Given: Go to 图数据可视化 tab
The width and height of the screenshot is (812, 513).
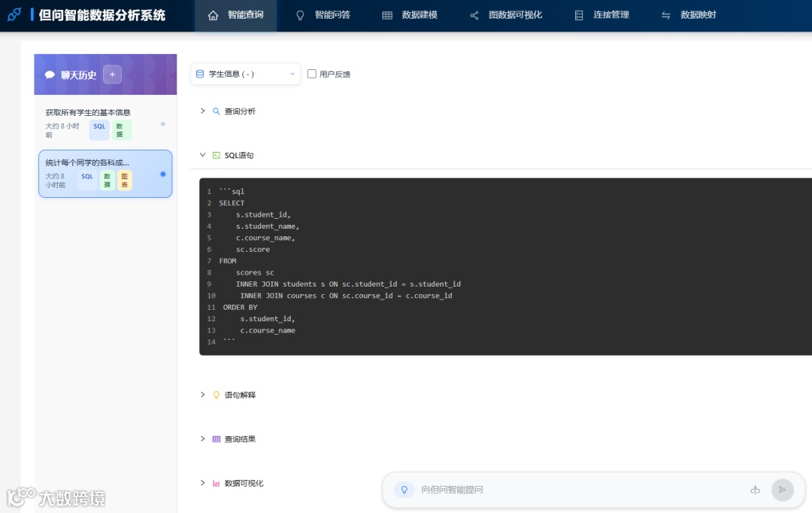Looking at the screenshot, I should pyautogui.click(x=506, y=16).
